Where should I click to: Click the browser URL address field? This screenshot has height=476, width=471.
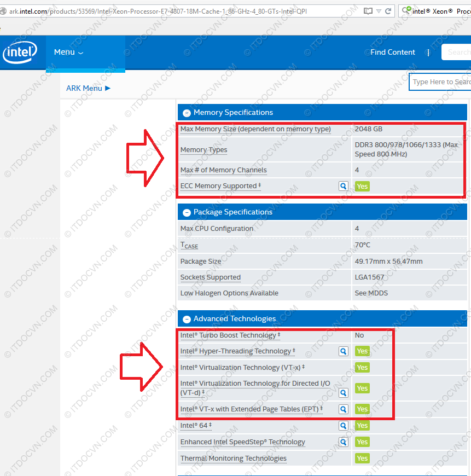coord(181,11)
